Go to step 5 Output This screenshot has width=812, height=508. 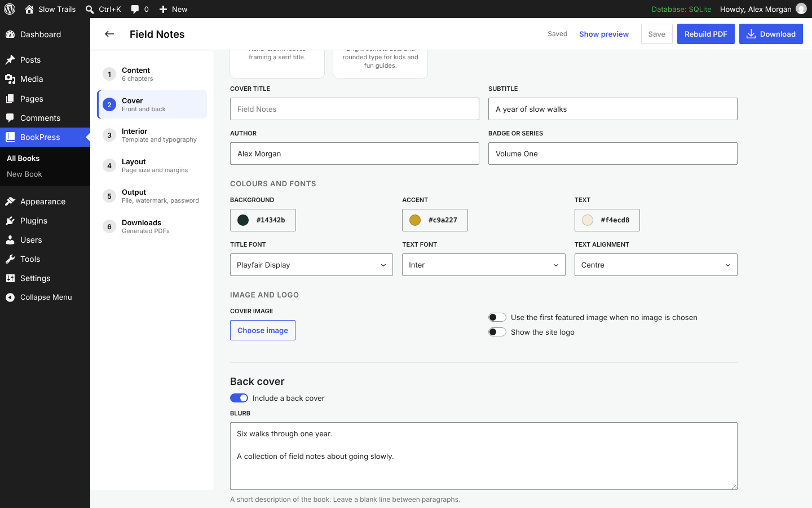coord(152,196)
